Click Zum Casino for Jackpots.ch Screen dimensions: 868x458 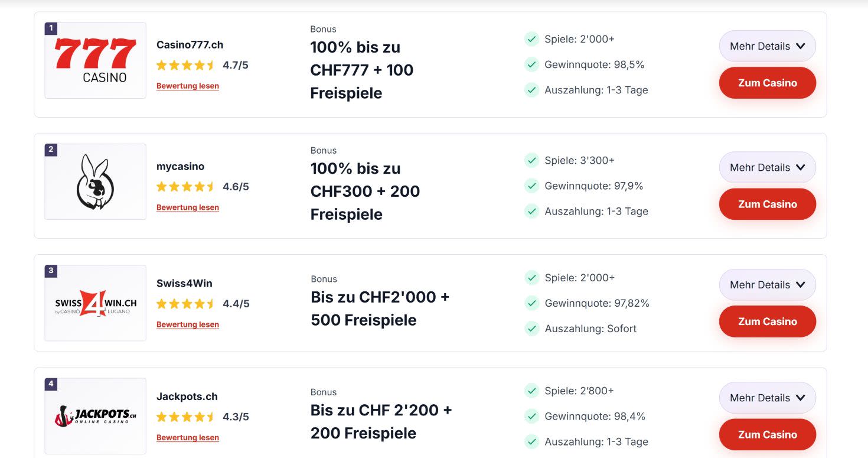pyautogui.click(x=767, y=434)
